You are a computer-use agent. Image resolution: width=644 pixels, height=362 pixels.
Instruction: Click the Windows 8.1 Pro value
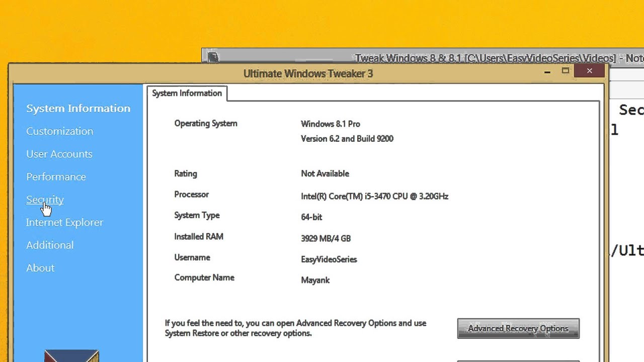tap(331, 124)
